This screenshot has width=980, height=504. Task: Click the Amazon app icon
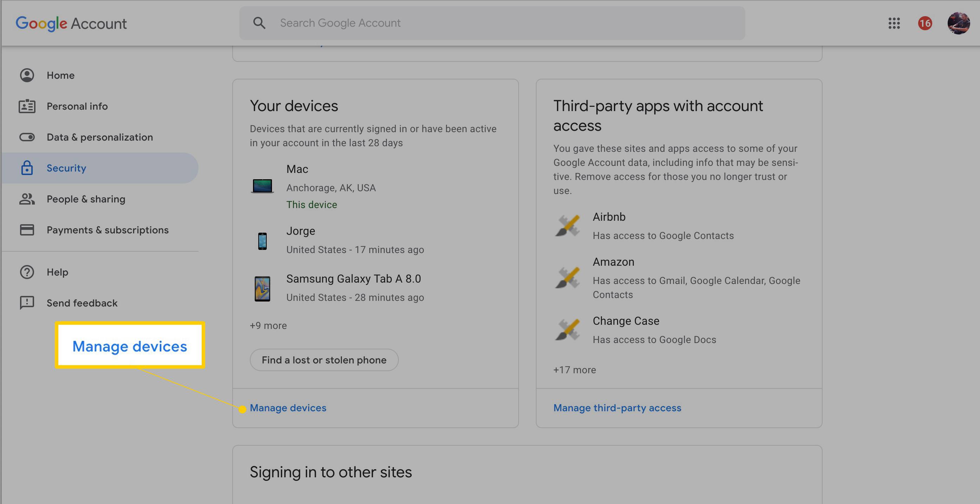point(567,278)
